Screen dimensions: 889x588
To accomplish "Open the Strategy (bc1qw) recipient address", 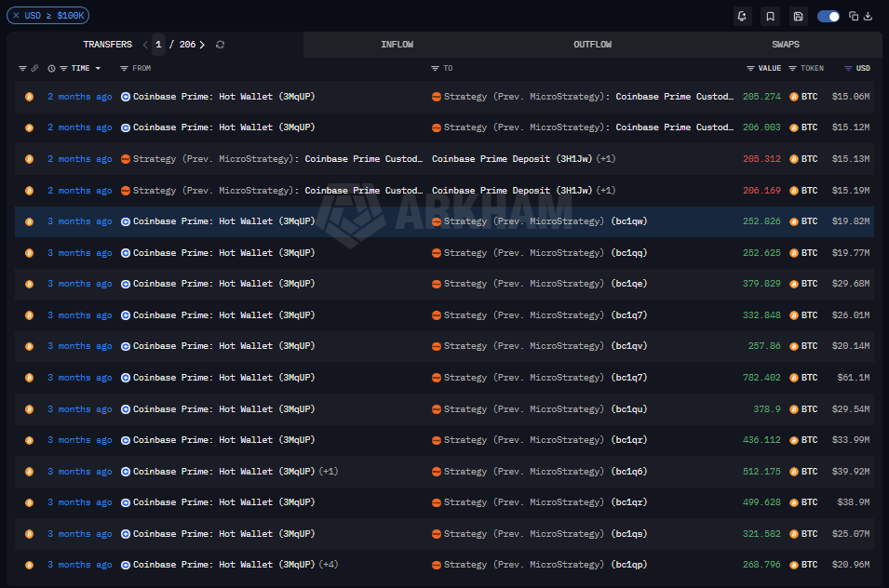I will pyautogui.click(x=546, y=221).
